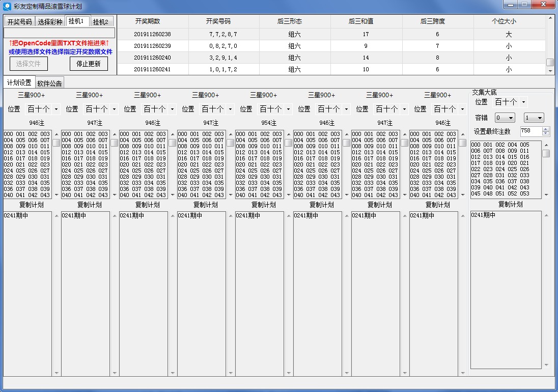This screenshot has width=558, height=392.
Task: Click the scroll-up arrow of the 954注 number list
Action: pyautogui.click(x=288, y=134)
